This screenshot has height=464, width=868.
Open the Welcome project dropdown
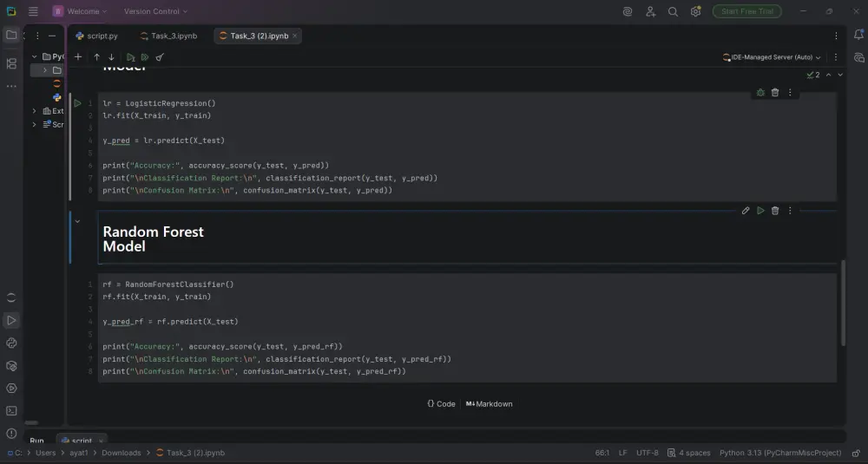point(80,11)
